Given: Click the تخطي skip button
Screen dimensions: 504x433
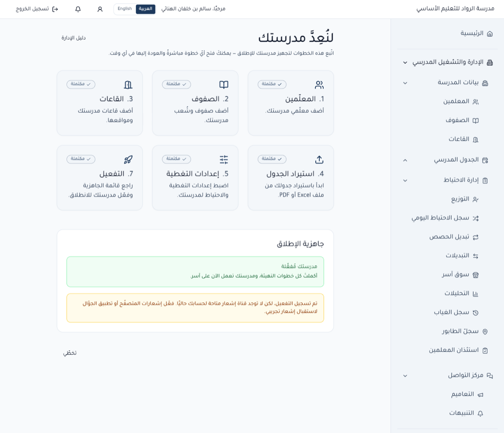Looking at the screenshot, I should click(70, 353).
